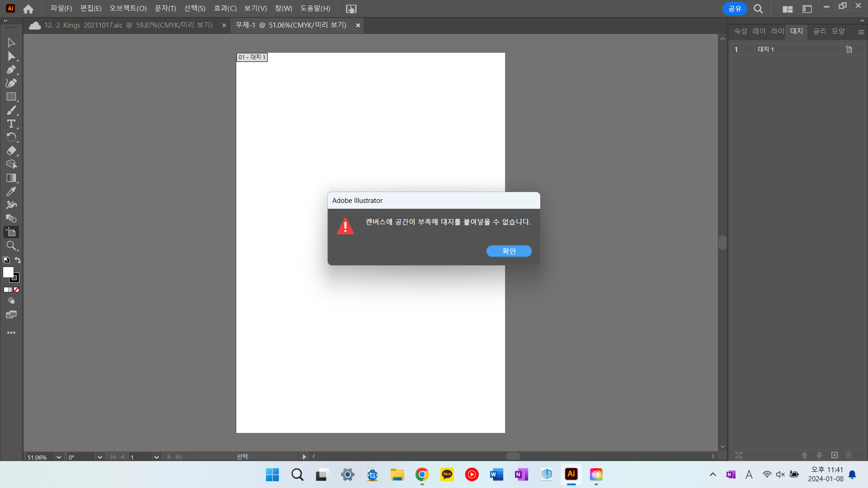The width and height of the screenshot is (868, 488).
Task: Expand the rotation angle dropdown
Action: coord(99,457)
